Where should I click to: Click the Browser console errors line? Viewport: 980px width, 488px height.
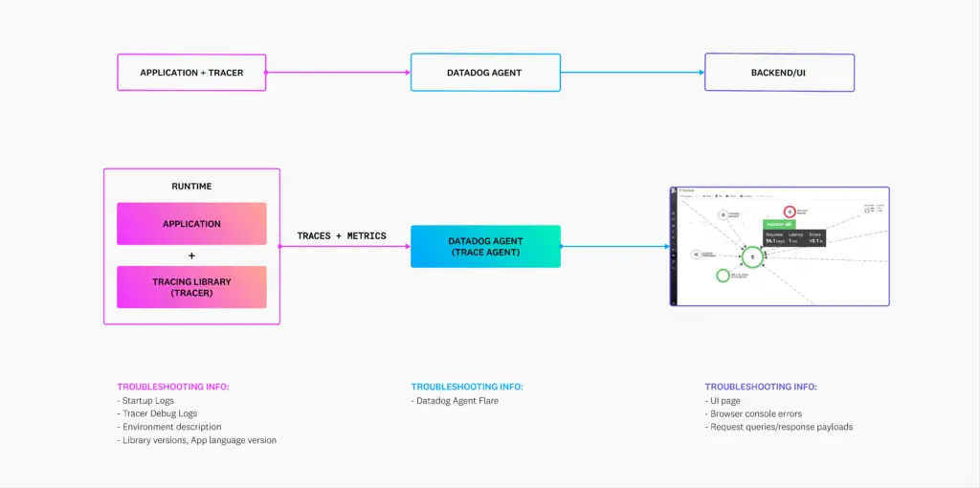click(753, 413)
